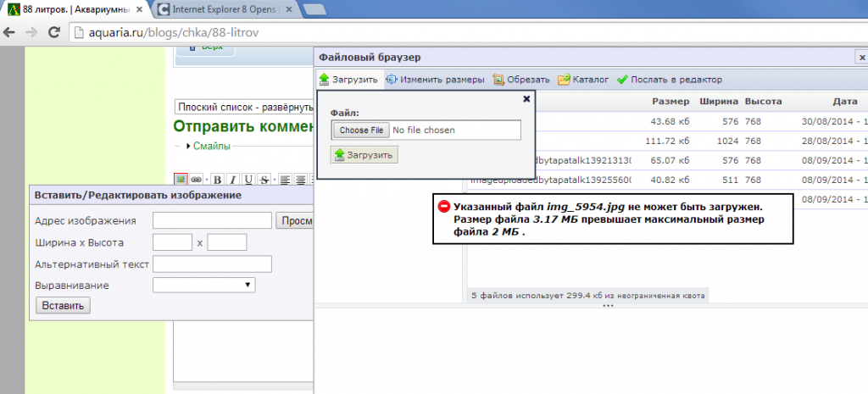Focus the image height input field
This screenshot has width=868, height=394.
click(x=227, y=242)
